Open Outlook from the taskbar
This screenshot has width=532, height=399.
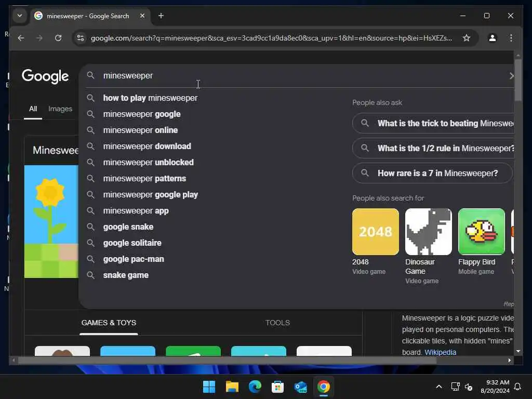pyautogui.click(x=301, y=387)
